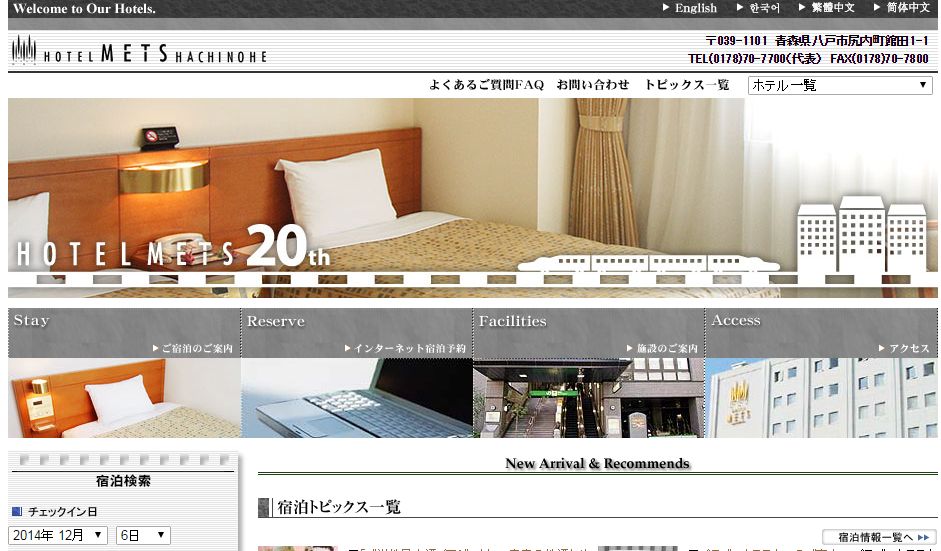
Task: Open the Facilities 施設のご案内 tab
Action: 589,333
